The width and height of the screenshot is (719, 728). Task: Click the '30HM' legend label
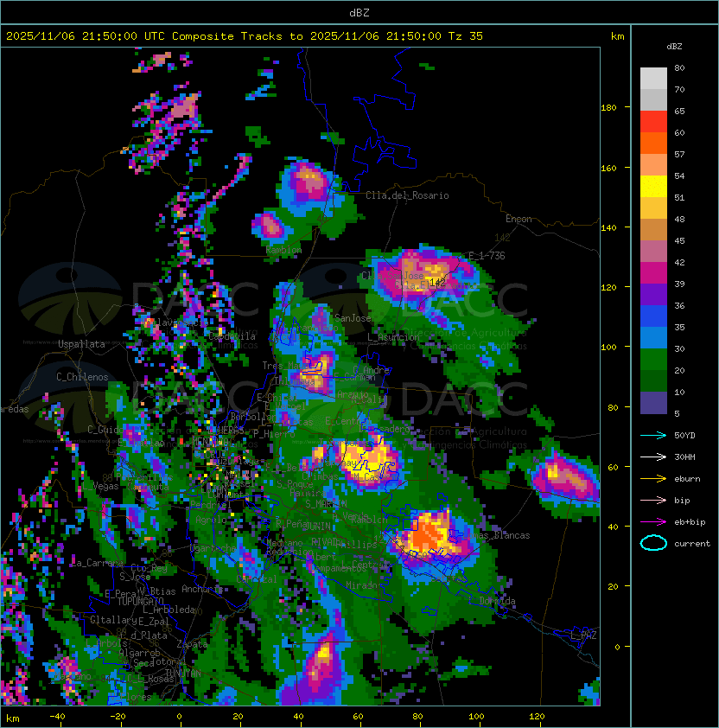(684, 457)
